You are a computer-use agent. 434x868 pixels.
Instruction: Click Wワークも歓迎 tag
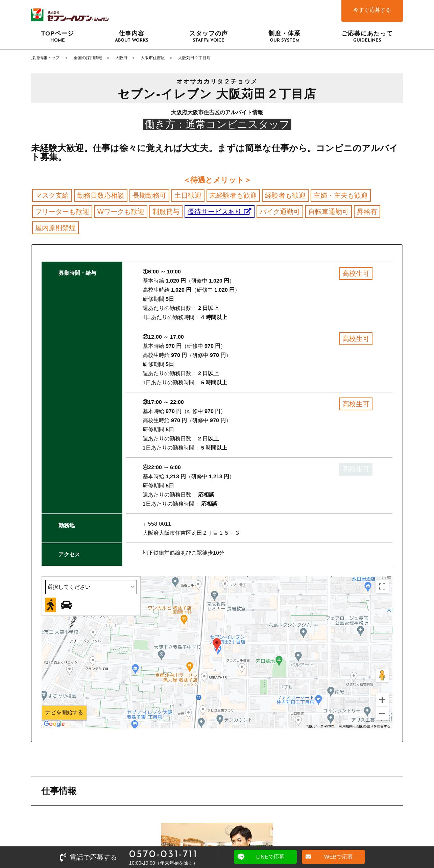pos(121,212)
